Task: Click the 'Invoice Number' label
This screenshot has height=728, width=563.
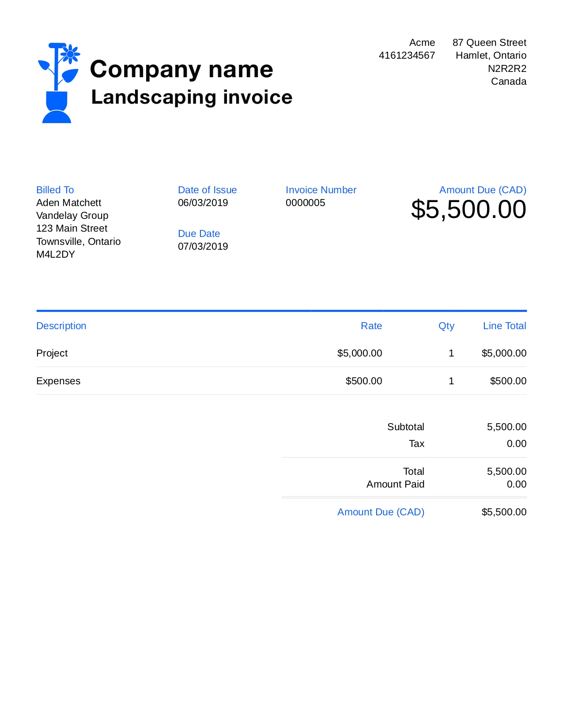Action: click(x=321, y=190)
